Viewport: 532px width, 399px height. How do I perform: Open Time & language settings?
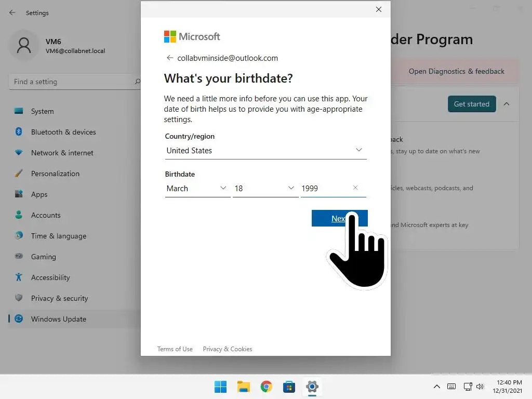(x=75, y=236)
